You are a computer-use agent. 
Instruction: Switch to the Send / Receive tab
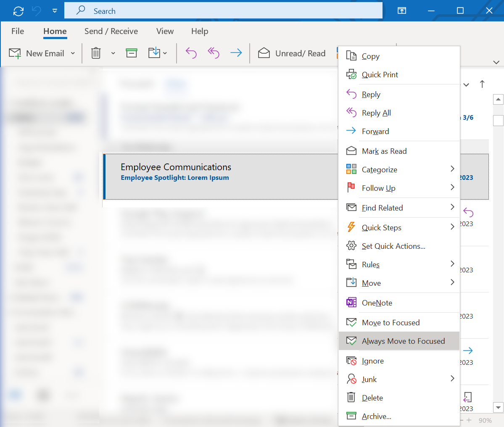tap(111, 32)
